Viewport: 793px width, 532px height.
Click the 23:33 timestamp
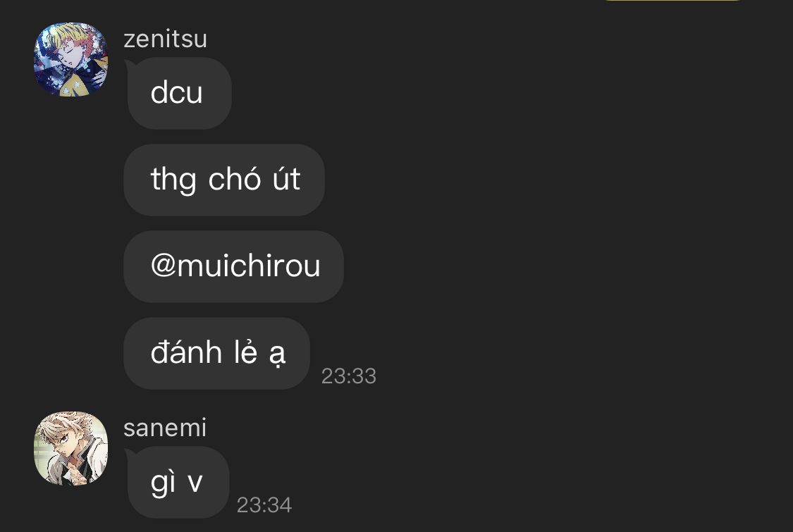pos(349,376)
